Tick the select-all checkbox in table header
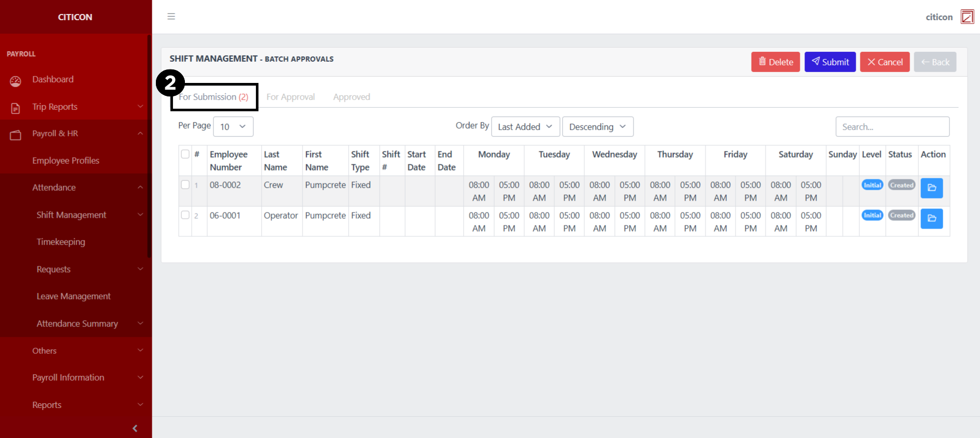Viewport: 980px width, 438px height. pos(185,154)
